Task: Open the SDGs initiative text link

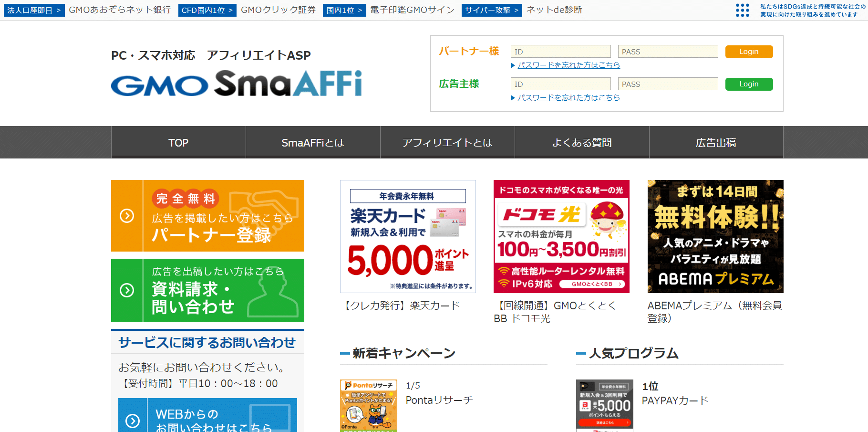Action: tap(813, 11)
